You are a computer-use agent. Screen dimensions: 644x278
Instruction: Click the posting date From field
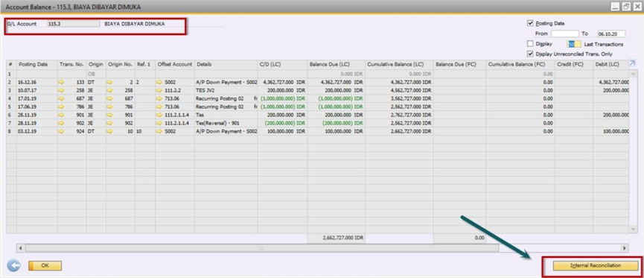click(565, 34)
